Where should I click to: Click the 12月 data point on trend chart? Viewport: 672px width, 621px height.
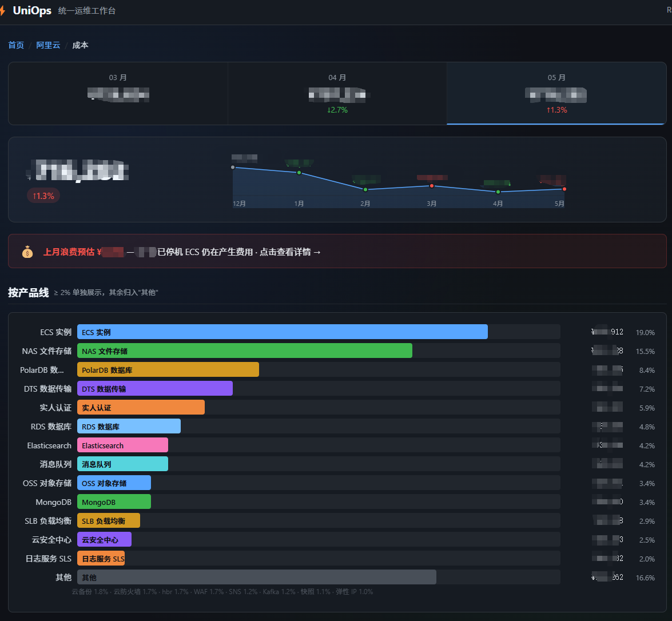click(x=233, y=167)
